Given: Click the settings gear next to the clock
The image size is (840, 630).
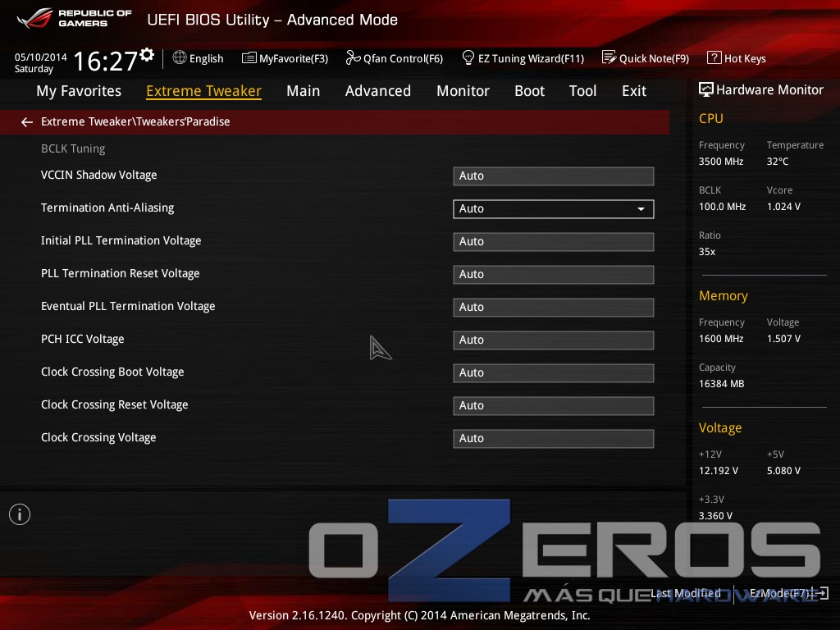Looking at the screenshot, I should pyautogui.click(x=147, y=55).
